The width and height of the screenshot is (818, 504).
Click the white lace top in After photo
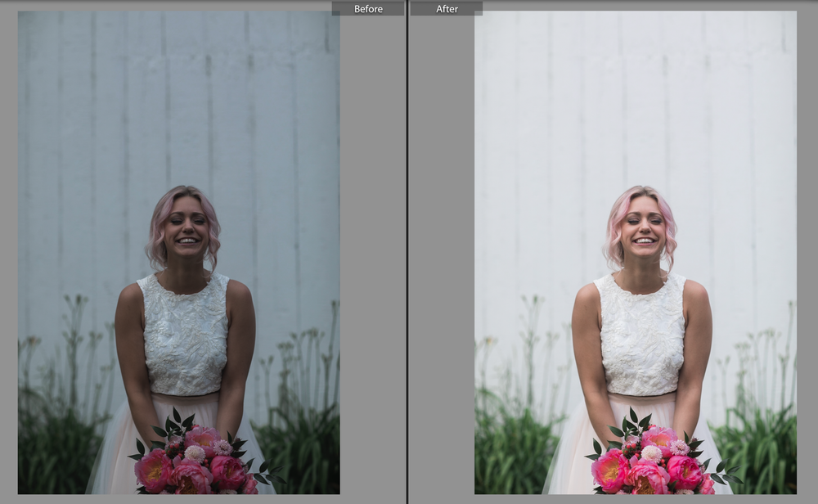(x=641, y=334)
